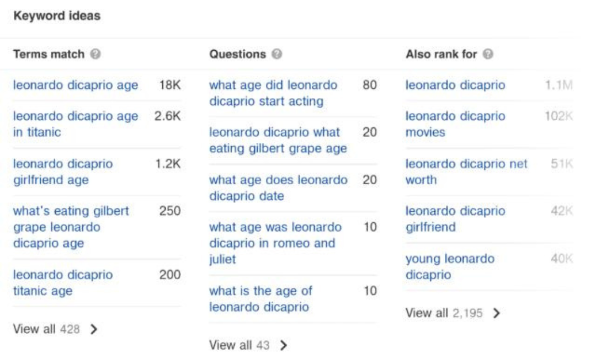This screenshot has height=364, width=596.
Task: Expand View all 428 terms match
Action: tap(55, 329)
